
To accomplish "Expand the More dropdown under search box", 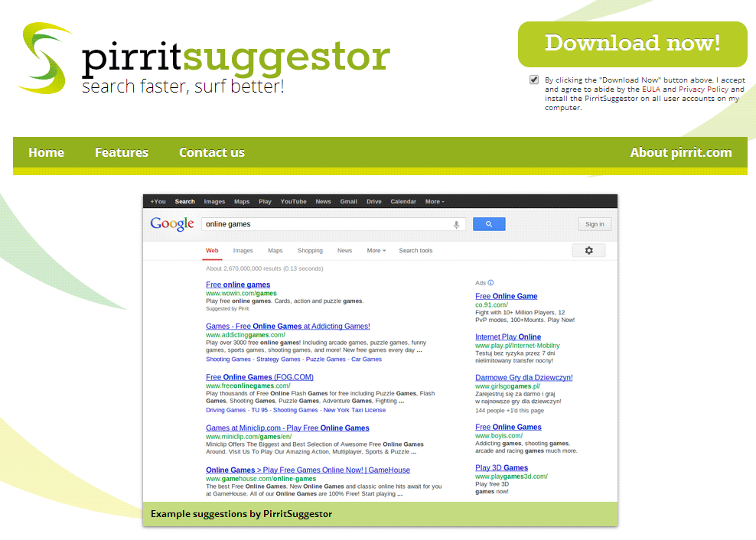I will tap(376, 251).
